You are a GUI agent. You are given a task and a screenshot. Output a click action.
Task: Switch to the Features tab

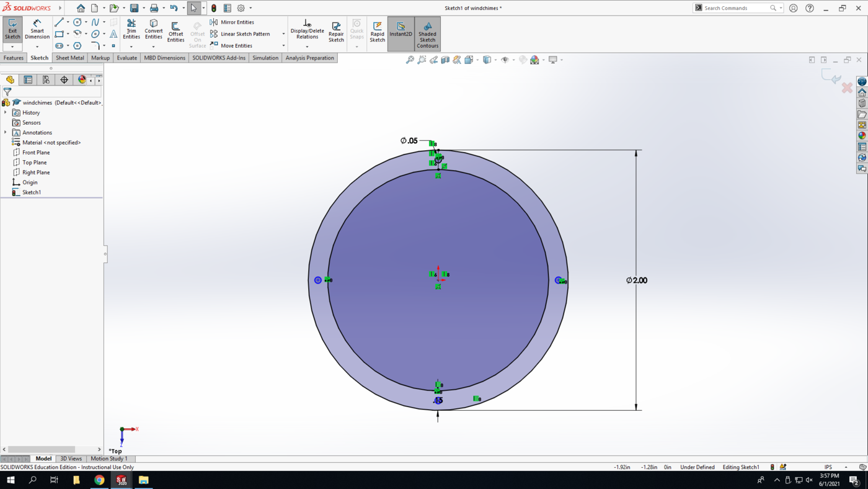click(14, 58)
